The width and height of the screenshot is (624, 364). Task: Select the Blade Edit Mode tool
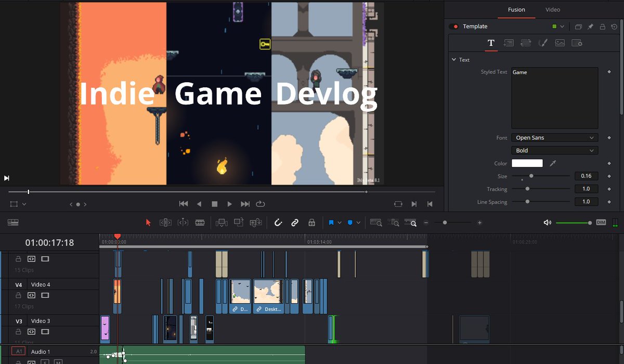pos(200,223)
